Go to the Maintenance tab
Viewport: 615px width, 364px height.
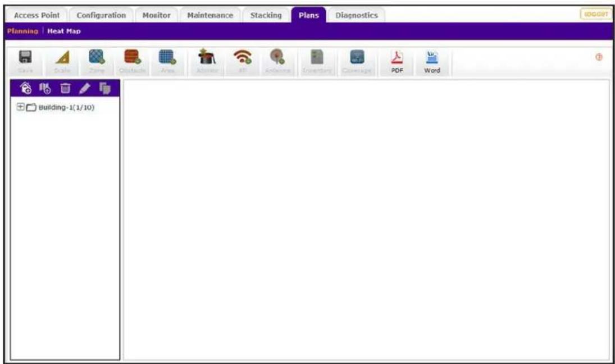tap(210, 15)
